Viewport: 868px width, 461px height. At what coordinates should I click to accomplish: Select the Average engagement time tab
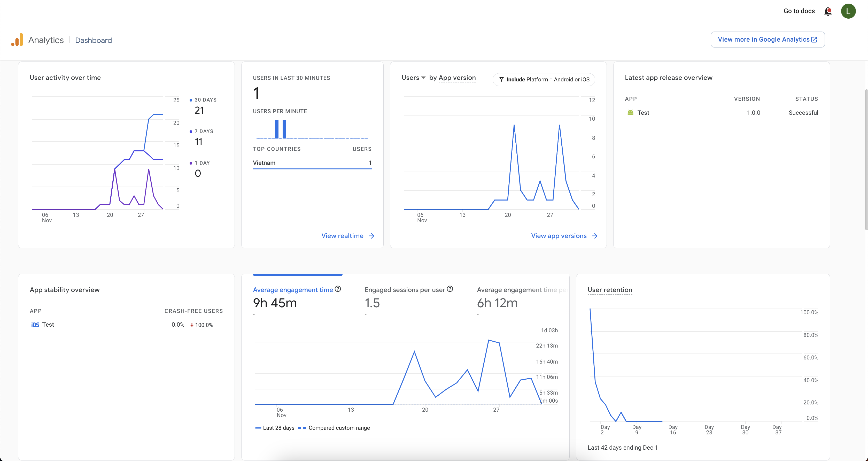pyautogui.click(x=293, y=290)
